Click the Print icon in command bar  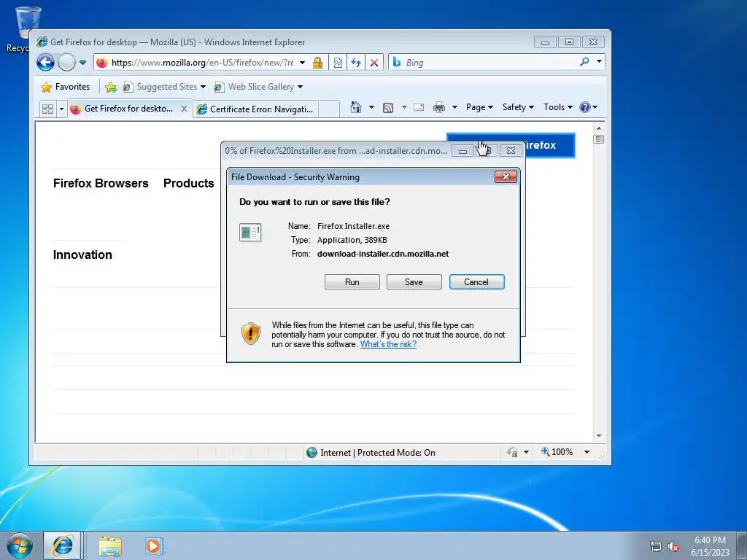438,107
